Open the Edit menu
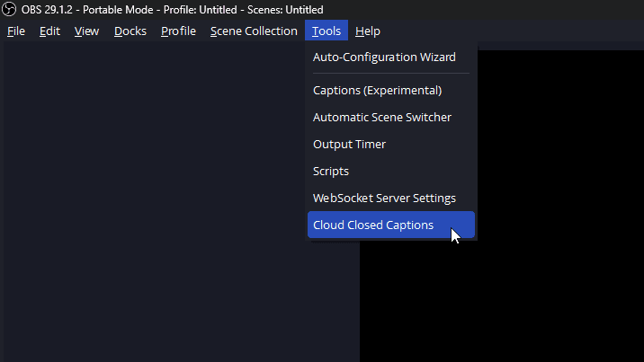Image resolution: width=644 pixels, height=362 pixels. (49, 31)
